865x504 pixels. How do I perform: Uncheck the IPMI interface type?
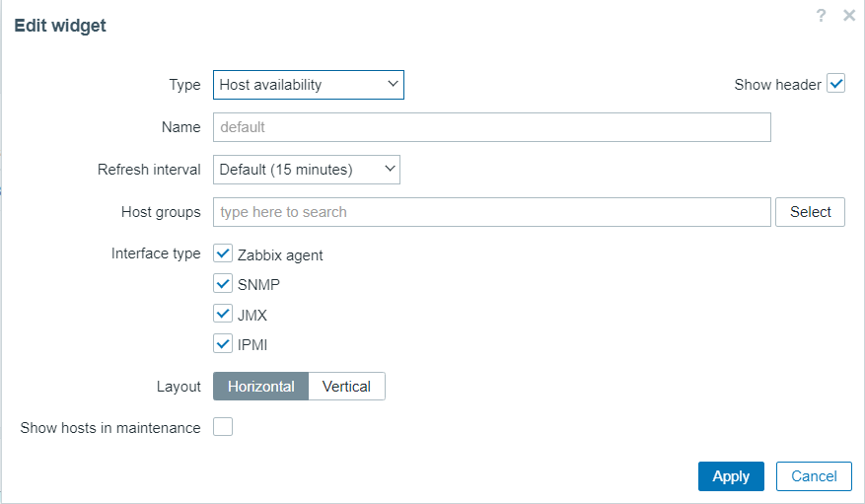click(223, 344)
